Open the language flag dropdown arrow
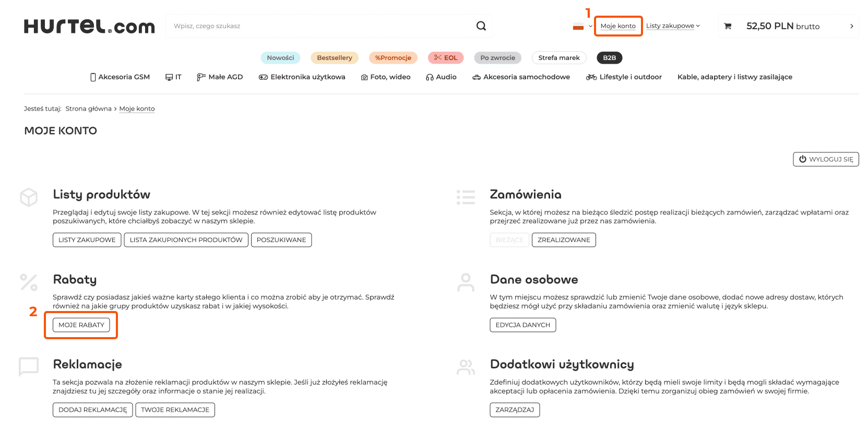The image size is (868, 442). click(590, 26)
